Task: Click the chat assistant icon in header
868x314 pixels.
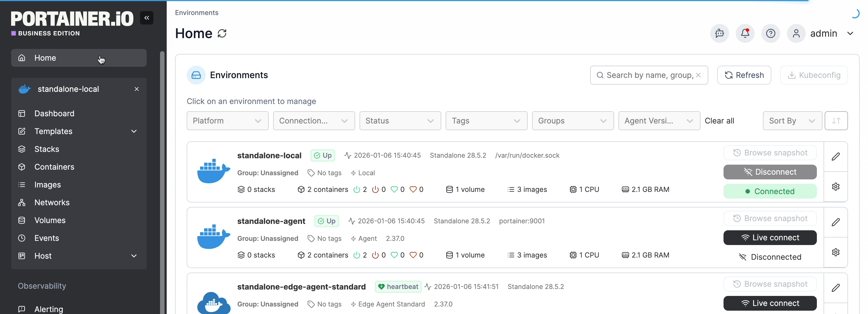Action: tap(719, 33)
